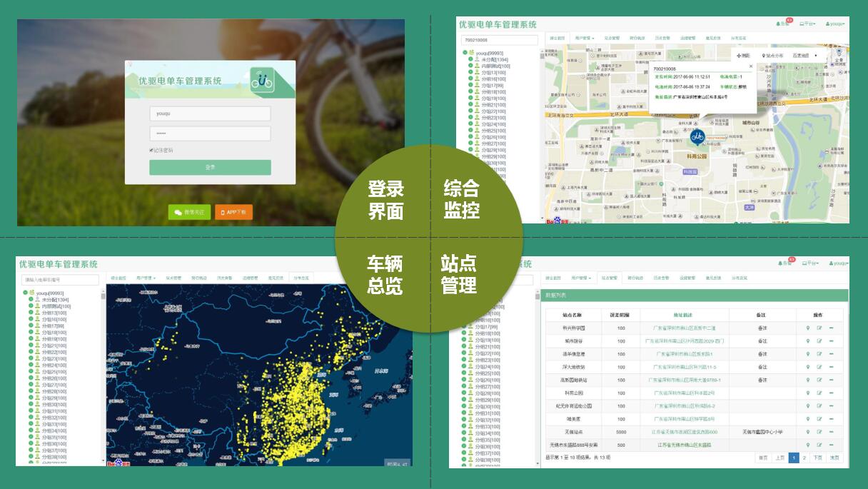The width and height of the screenshot is (868, 489).
Task: Collapse the youqu[99993] root tree node in vehicle overview
Action: click(x=25, y=293)
